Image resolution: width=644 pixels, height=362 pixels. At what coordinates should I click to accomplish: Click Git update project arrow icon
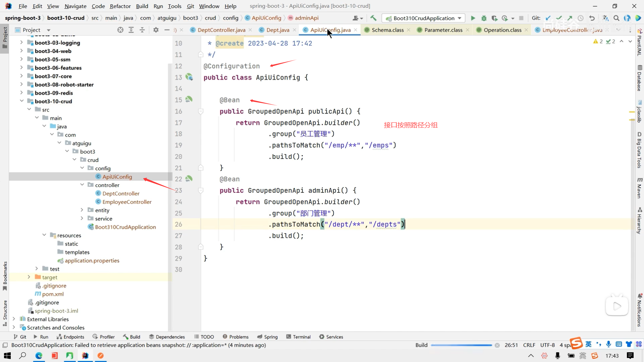pyautogui.click(x=548, y=18)
